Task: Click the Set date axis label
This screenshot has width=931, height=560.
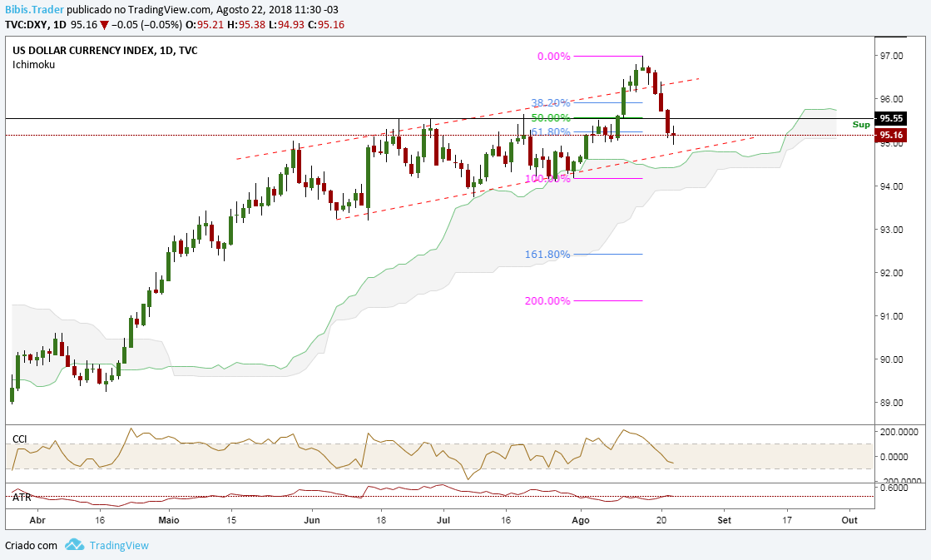Action: [724, 520]
